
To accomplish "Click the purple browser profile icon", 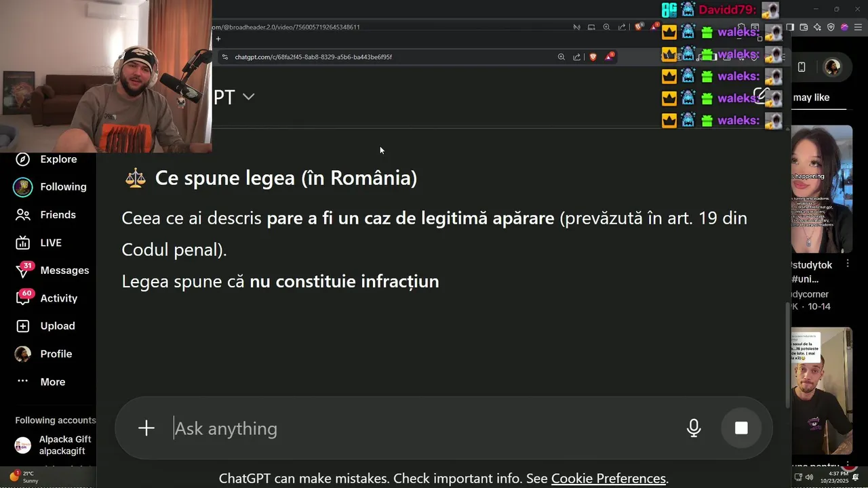I will [x=844, y=27].
